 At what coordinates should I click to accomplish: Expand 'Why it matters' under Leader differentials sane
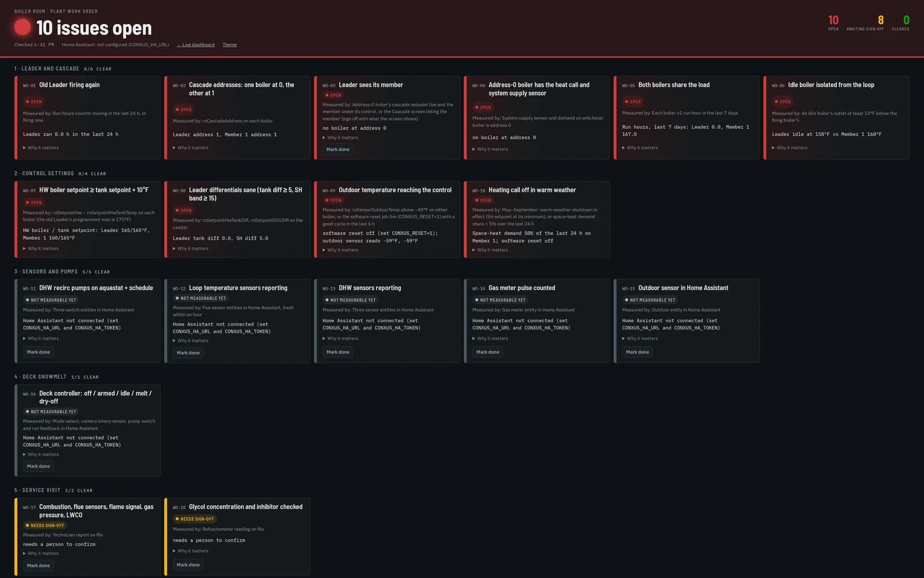[x=191, y=249]
